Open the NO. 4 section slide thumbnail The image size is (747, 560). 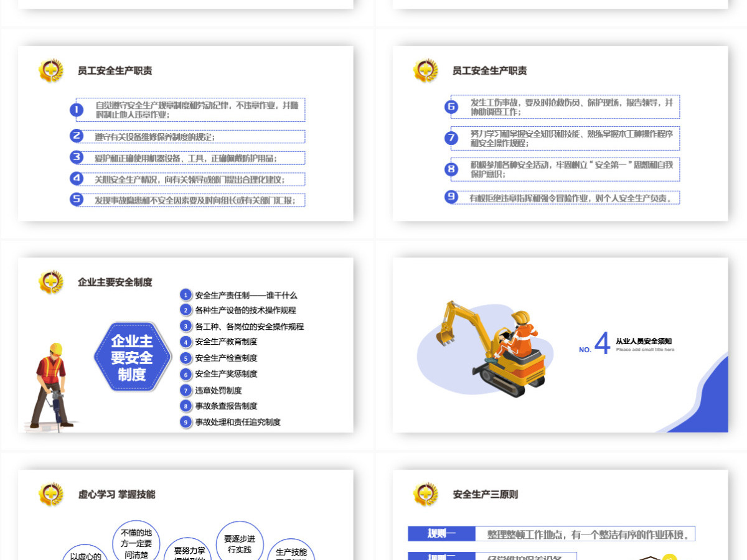tap(560, 345)
